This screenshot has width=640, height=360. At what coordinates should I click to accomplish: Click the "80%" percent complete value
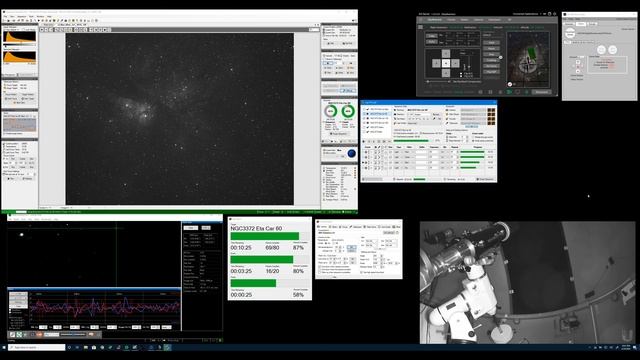pyautogui.click(x=298, y=271)
